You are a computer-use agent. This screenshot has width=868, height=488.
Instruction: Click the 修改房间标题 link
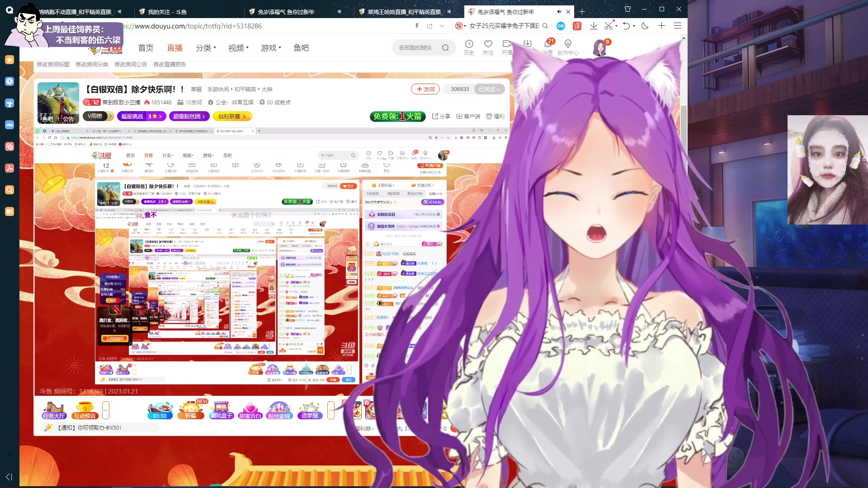pos(53,64)
